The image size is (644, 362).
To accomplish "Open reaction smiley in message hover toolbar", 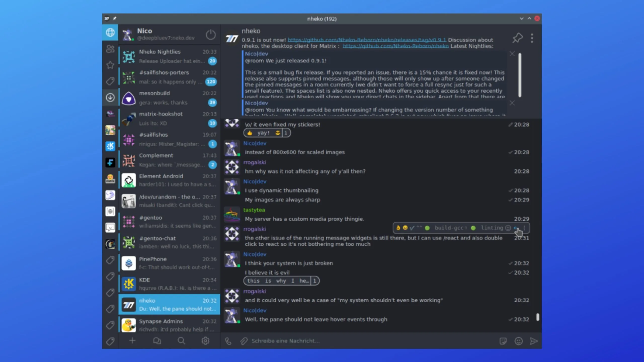I will coord(508,228).
